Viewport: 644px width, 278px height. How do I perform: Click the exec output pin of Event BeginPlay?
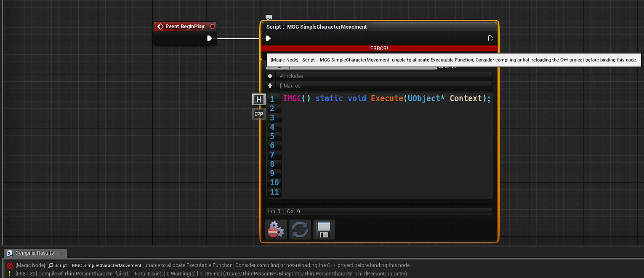pyautogui.click(x=210, y=38)
